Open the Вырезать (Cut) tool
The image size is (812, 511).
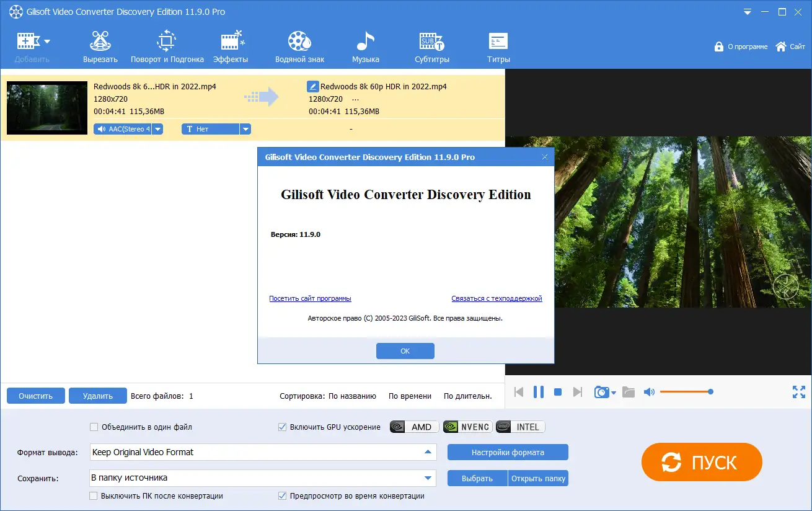click(x=100, y=45)
